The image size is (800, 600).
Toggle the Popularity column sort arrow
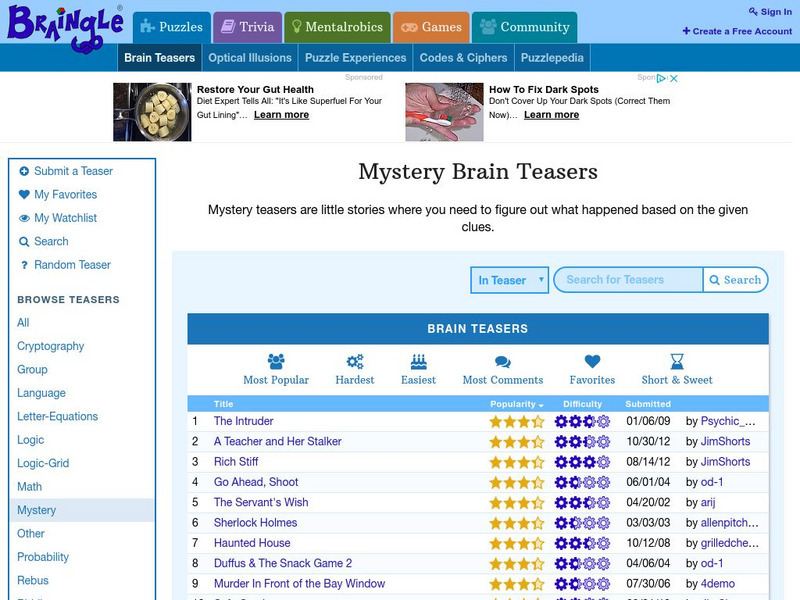pyautogui.click(x=541, y=403)
